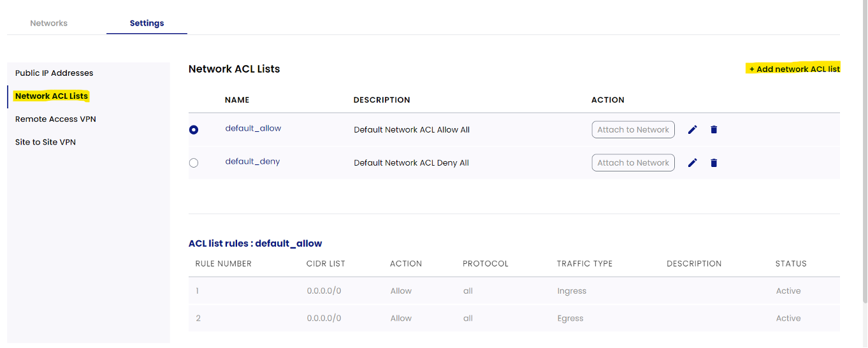
Task: Click Active status in Ingress row
Action: pyautogui.click(x=788, y=291)
